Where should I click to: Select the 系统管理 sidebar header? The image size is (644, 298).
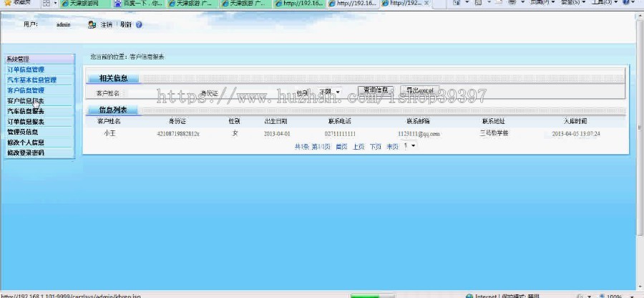39,59
